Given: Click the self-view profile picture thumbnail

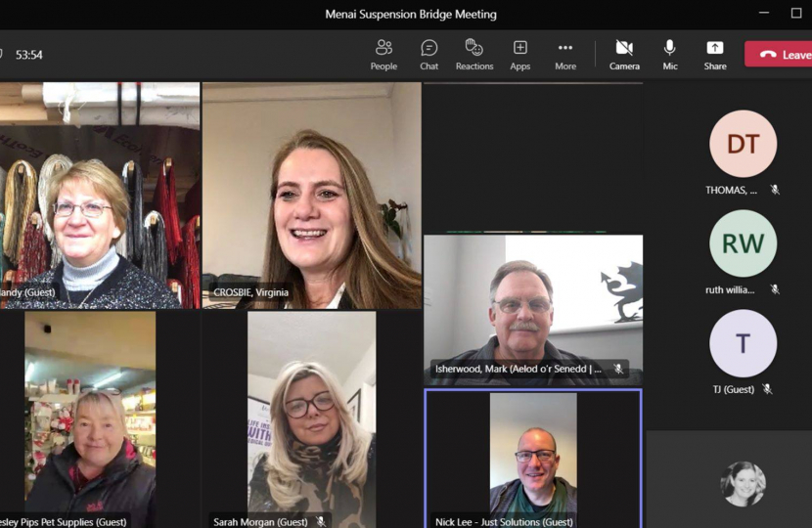Looking at the screenshot, I should 743,484.
